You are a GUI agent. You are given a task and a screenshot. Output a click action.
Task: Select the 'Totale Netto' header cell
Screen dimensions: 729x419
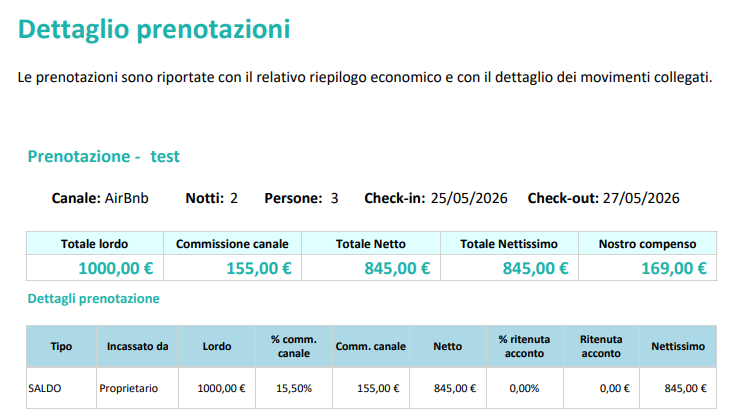point(371,244)
